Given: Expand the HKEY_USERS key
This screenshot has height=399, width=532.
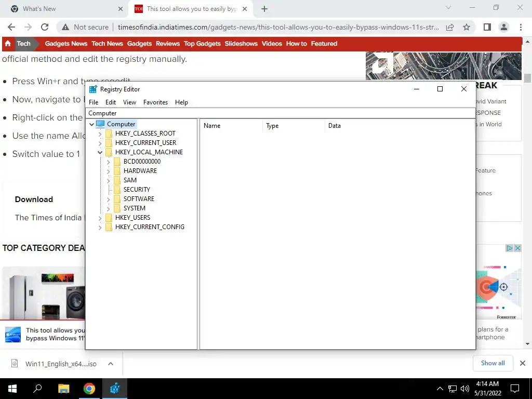Looking at the screenshot, I should (100, 218).
